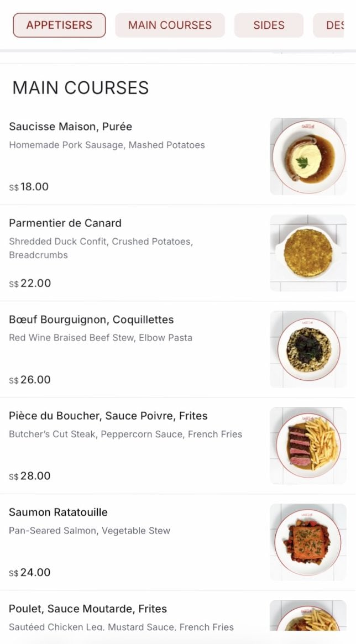Open the Bœuf Bourguignon, Coquillettes item

[x=92, y=320]
